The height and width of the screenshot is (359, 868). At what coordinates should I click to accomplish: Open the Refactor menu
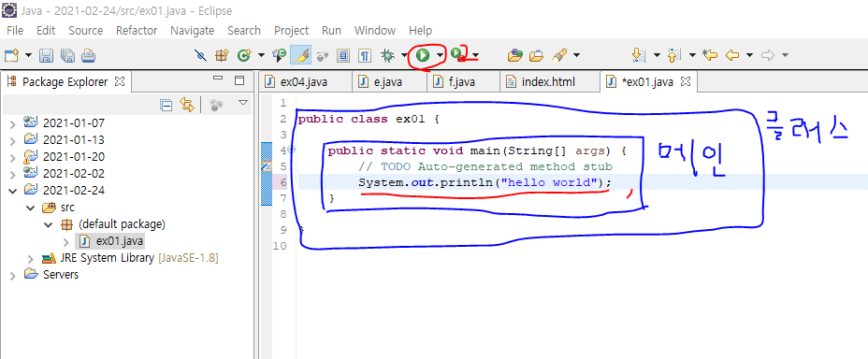(x=137, y=31)
